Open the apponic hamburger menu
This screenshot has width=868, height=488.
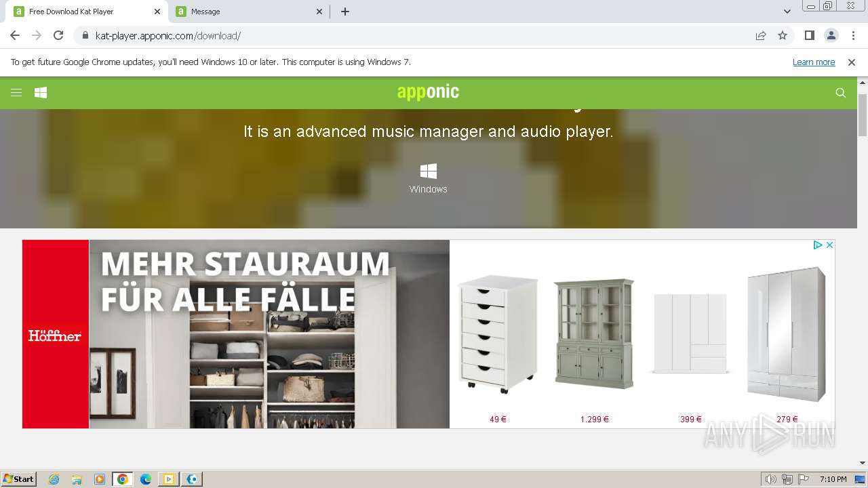16,93
